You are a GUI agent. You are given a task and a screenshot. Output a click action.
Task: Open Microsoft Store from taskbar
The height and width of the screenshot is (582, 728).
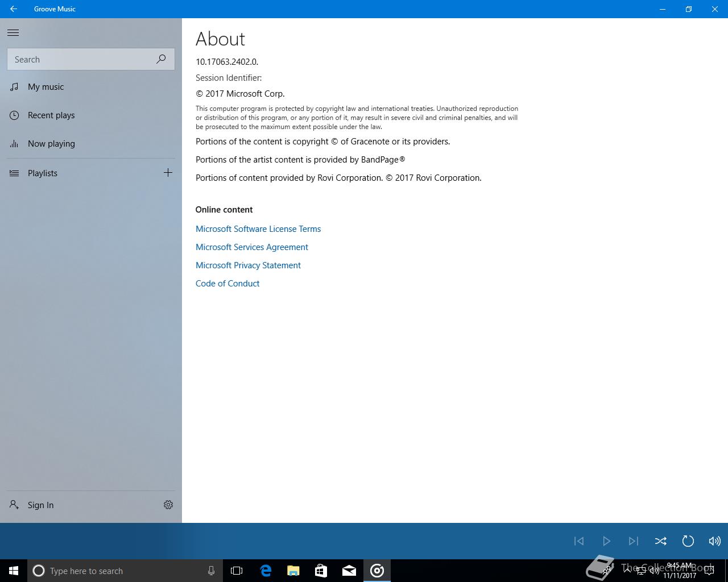(x=321, y=571)
